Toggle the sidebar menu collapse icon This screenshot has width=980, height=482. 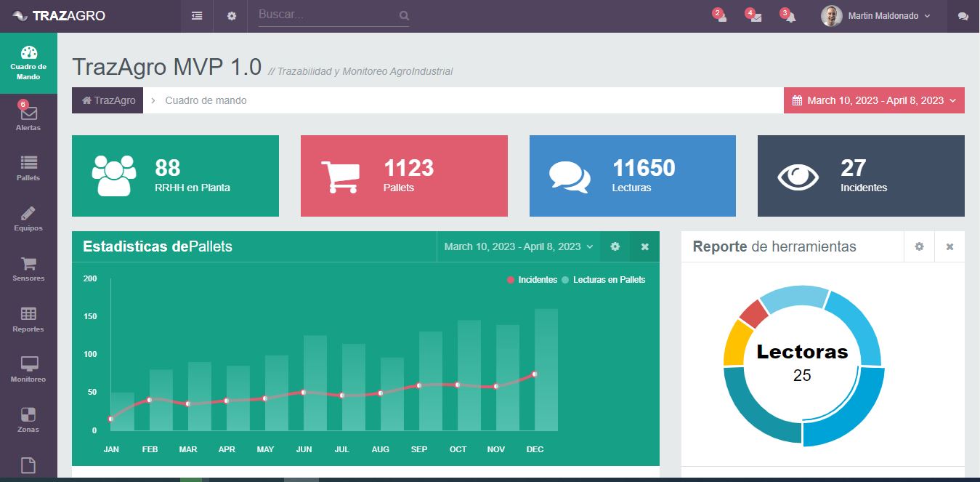tap(197, 16)
